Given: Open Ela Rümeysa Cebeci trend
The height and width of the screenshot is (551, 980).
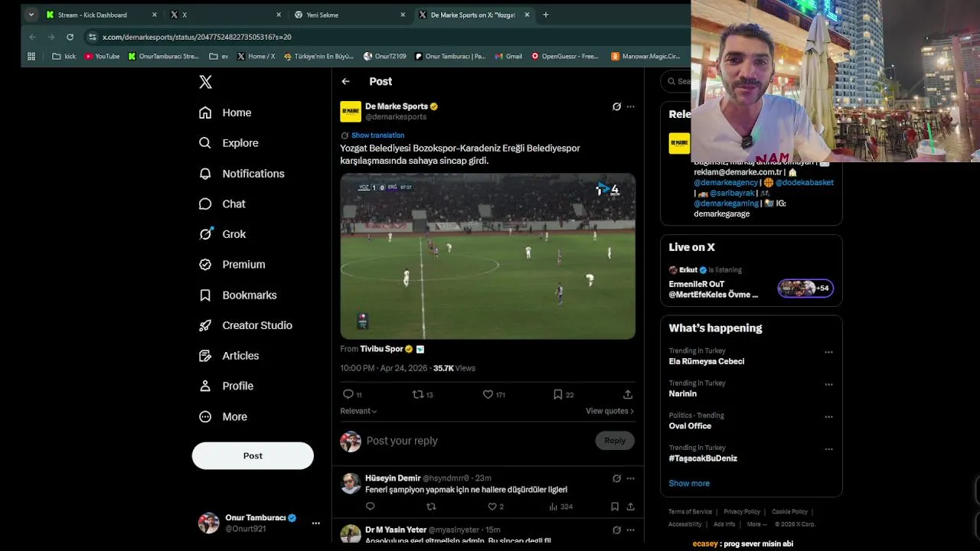Looking at the screenshot, I should pyautogui.click(x=707, y=361).
